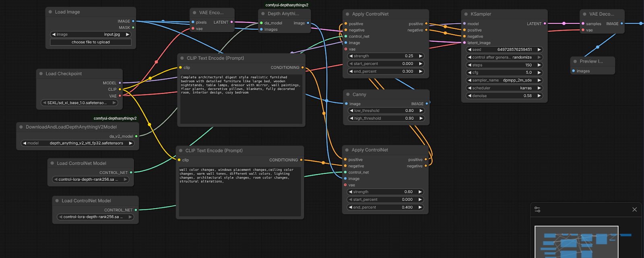Click the pixels input port on VAE Encode
This screenshot has height=258, width=644.
point(193,23)
